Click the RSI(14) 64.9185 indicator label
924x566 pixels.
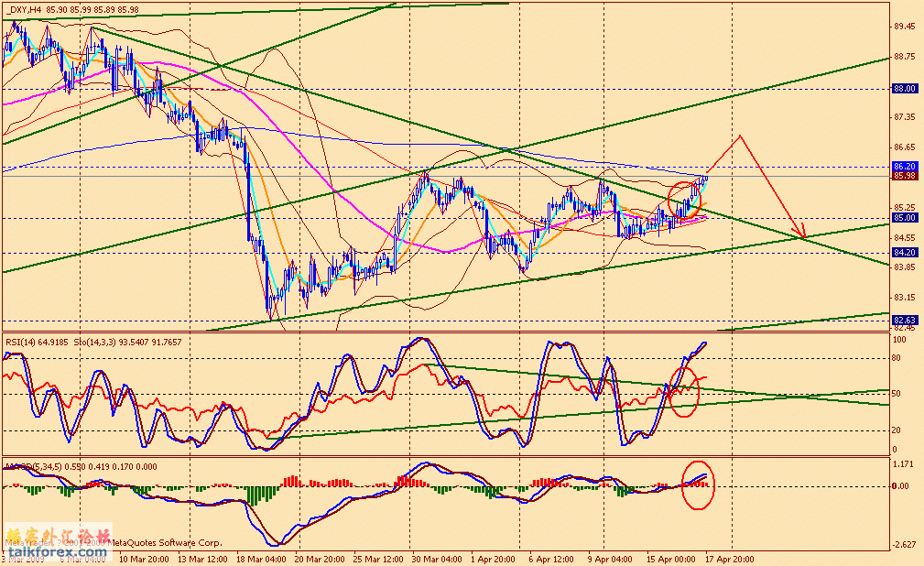point(38,342)
